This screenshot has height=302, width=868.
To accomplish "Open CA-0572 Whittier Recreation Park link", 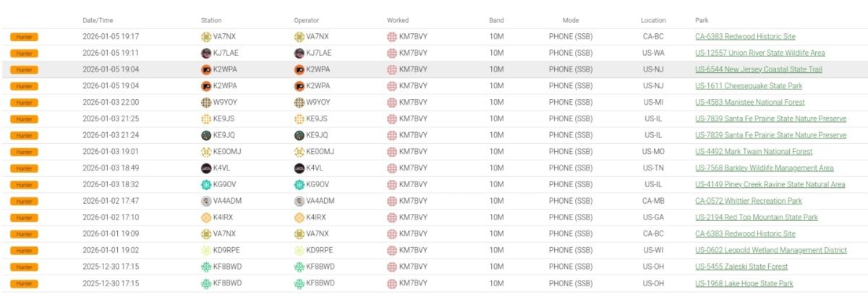I will (749, 202).
